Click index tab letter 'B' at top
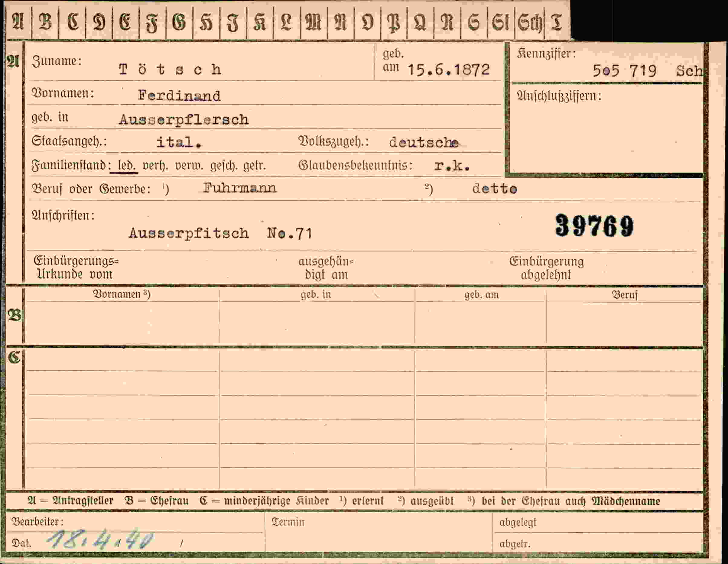728x564 pixels. (x=45, y=22)
